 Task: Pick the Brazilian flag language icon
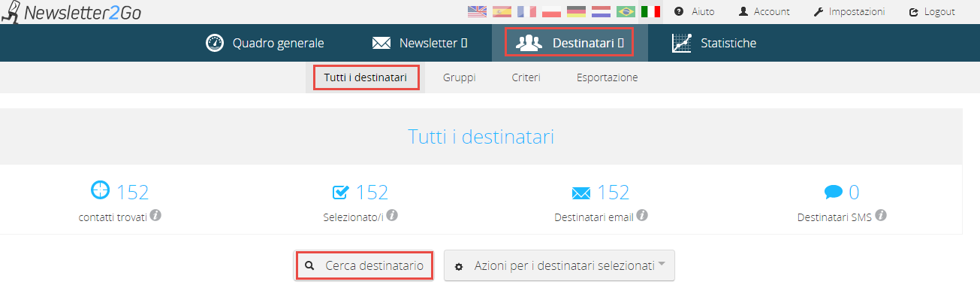point(626,11)
